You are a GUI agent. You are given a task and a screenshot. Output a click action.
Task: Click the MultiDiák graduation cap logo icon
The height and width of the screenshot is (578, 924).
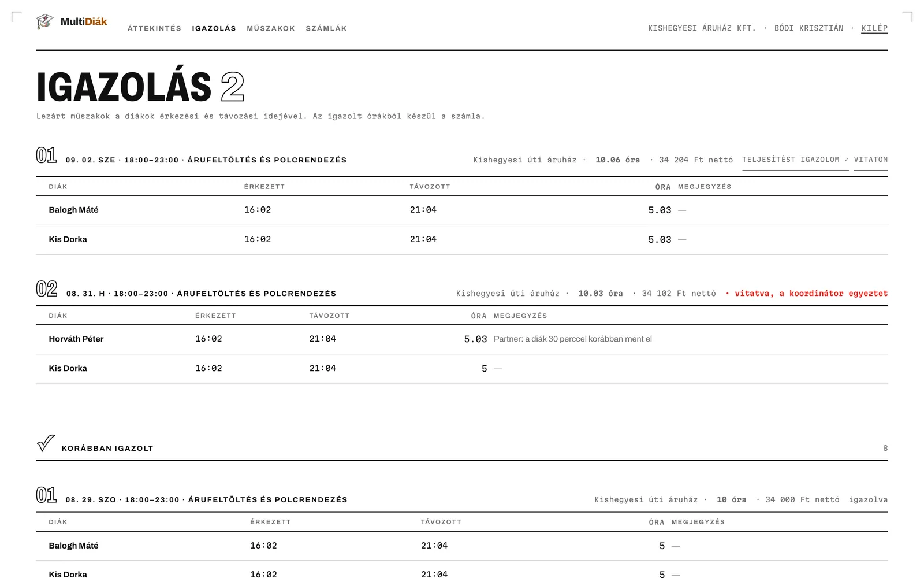44,21
